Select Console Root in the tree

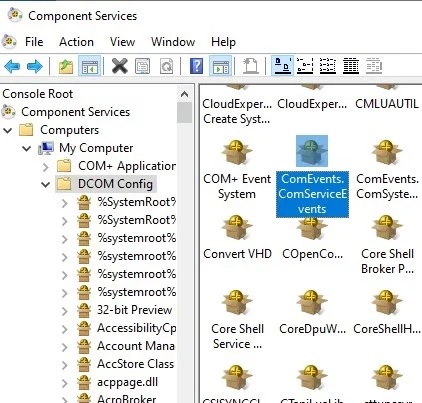pos(37,94)
